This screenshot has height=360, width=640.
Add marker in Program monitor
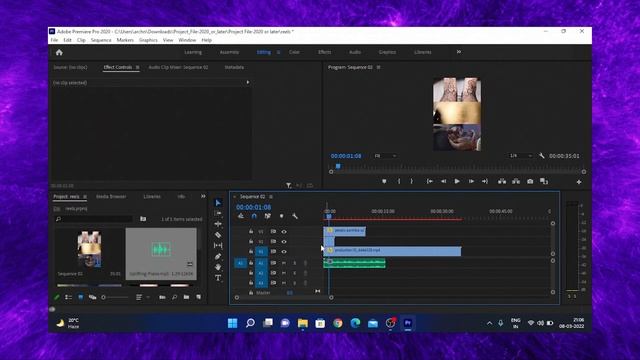384,181
